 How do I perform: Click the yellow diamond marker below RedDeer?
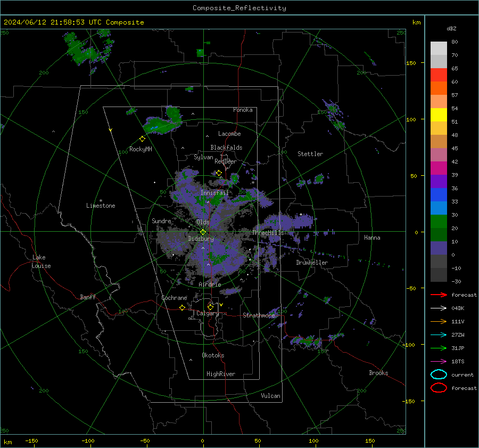point(219,173)
